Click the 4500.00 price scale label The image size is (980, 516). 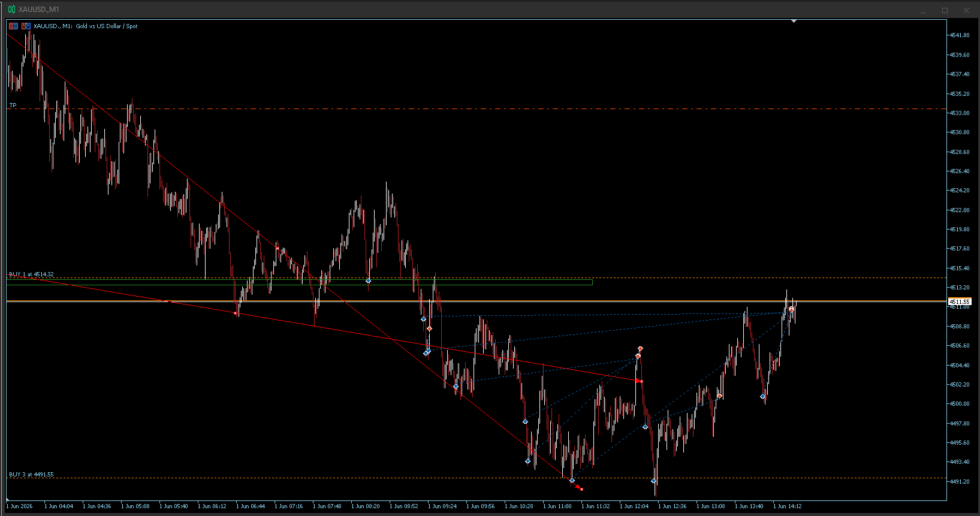[x=960, y=404]
